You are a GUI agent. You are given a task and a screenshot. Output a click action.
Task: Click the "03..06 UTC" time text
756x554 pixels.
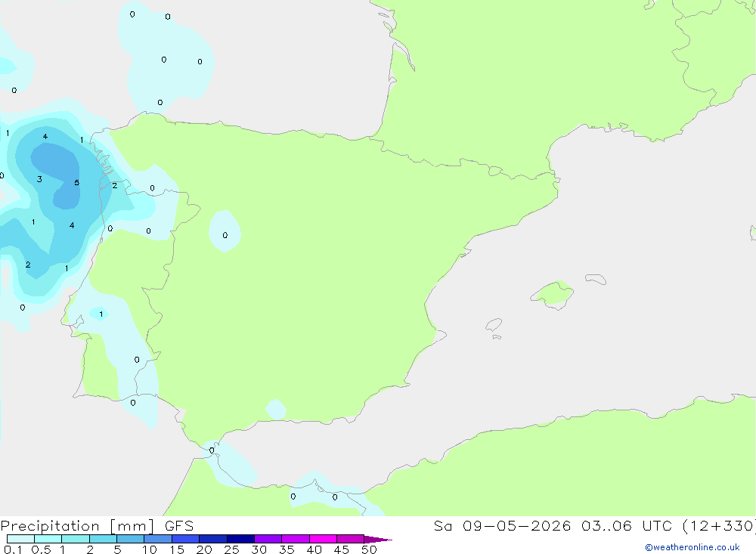tap(626, 526)
